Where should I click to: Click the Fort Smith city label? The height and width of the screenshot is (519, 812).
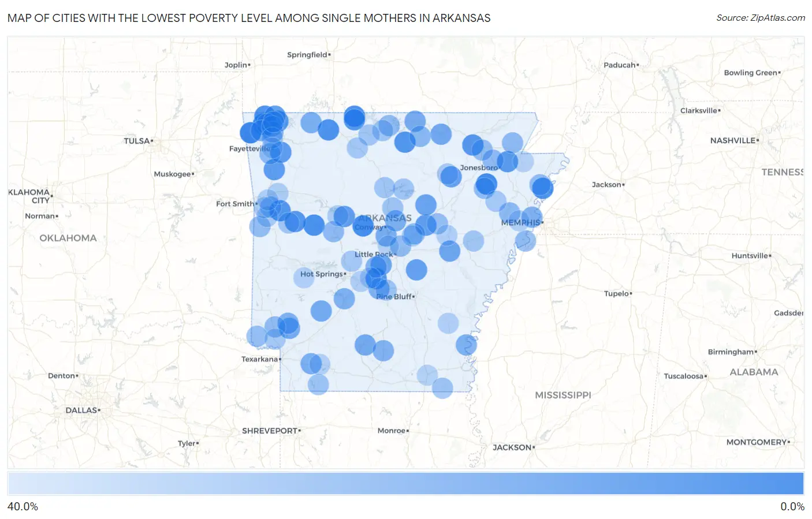[x=235, y=204]
